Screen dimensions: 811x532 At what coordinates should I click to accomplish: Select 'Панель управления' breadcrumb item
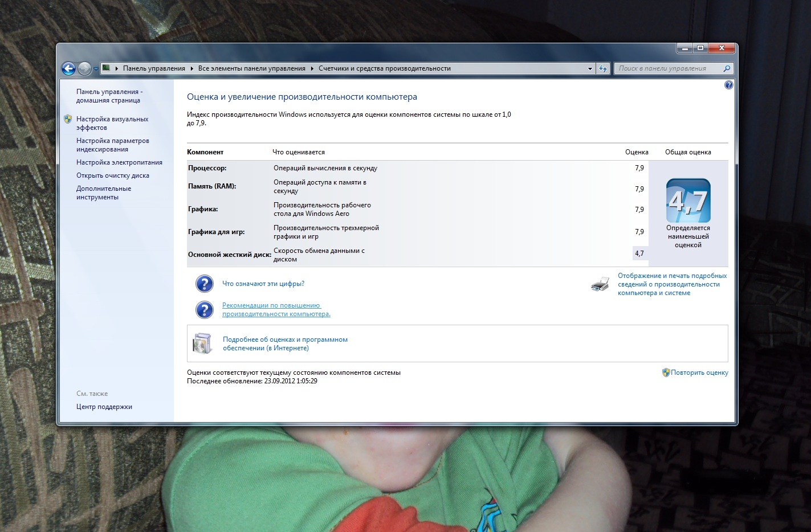point(154,68)
